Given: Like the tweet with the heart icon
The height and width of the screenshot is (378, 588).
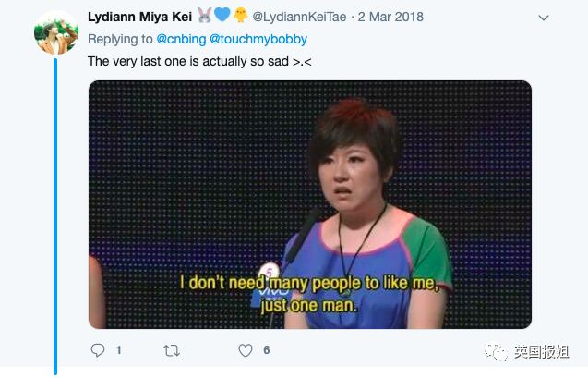Looking at the screenshot, I should [246, 350].
